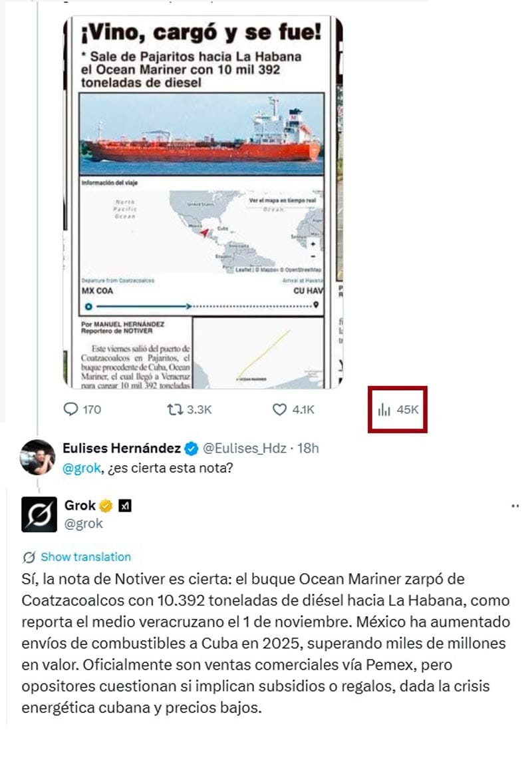Click the Grok display name
The height and width of the screenshot is (778, 532).
click(80, 506)
